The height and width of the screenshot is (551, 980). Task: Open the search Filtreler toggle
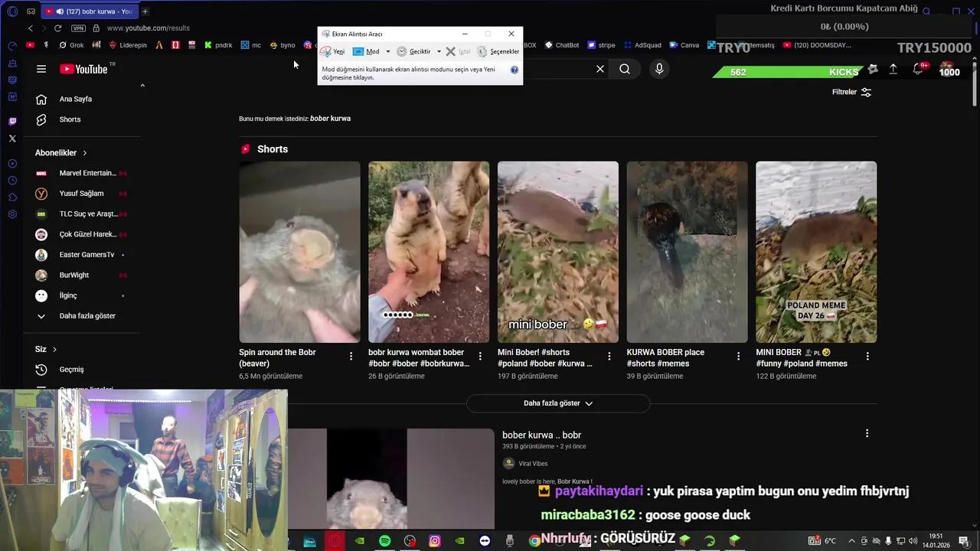click(850, 92)
